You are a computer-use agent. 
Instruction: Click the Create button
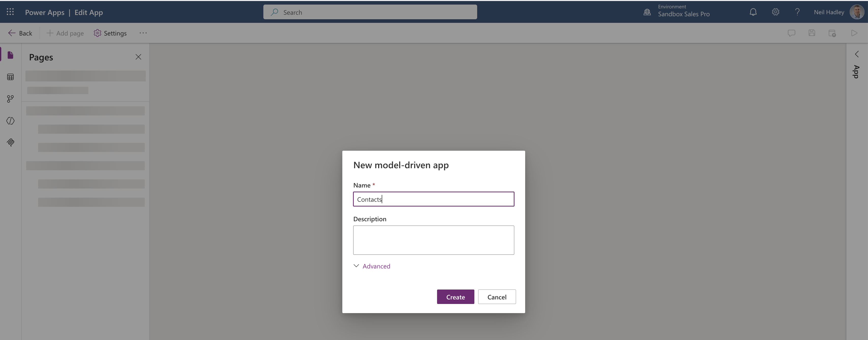pyautogui.click(x=456, y=297)
